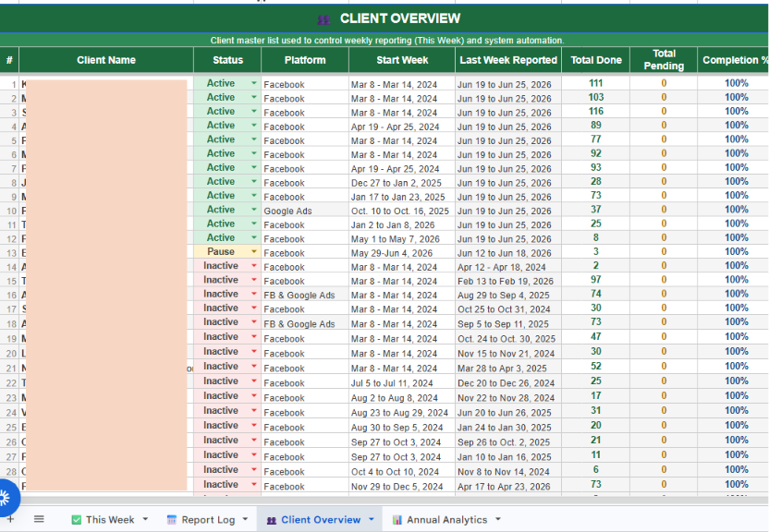This screenshot has width=769, height=532.
Task: Select the Total Done value 52
Action: pos(596,367)
